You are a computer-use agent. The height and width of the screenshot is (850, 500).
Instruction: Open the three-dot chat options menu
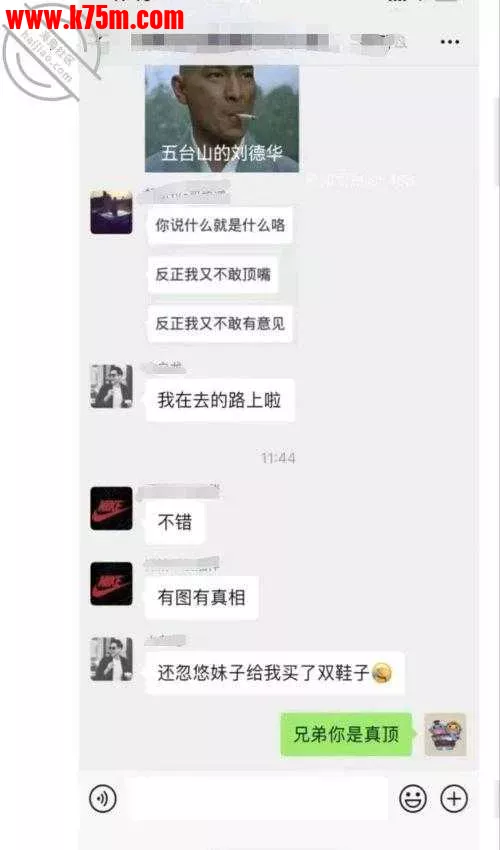(450, 42)
